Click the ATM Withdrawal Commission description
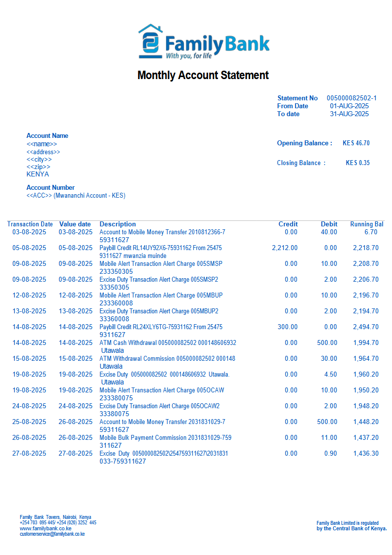Image resolution: width=392 pixels, height=555 pixels. click(167, 362)
